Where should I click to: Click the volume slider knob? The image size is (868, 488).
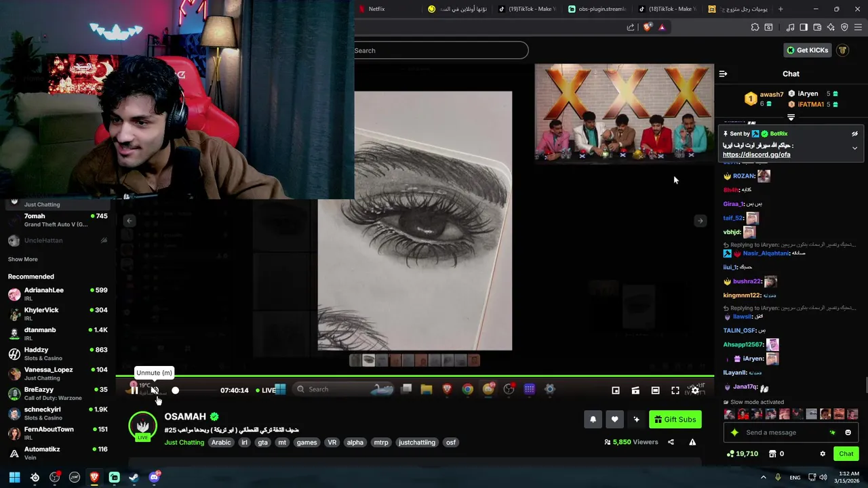175,390
